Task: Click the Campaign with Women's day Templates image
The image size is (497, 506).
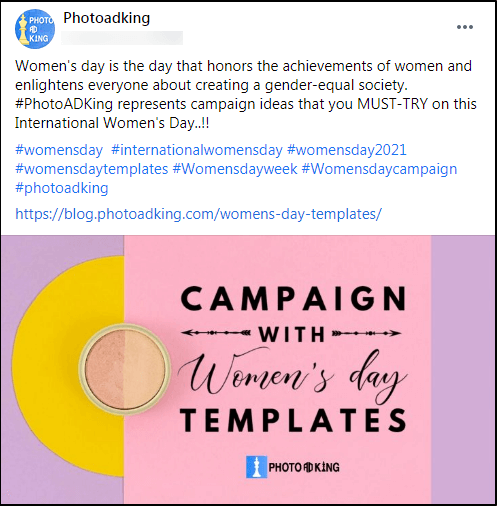Action: (x=248, y=369)
